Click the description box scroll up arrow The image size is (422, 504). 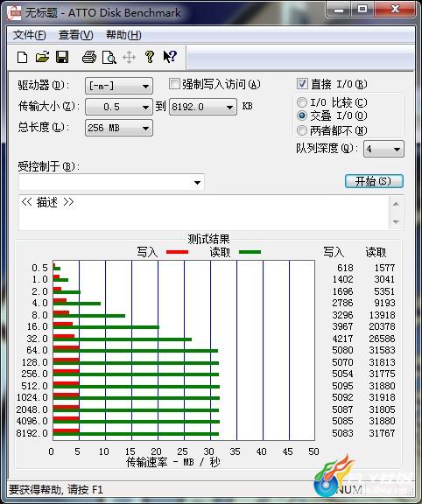(x=396, y=204)
